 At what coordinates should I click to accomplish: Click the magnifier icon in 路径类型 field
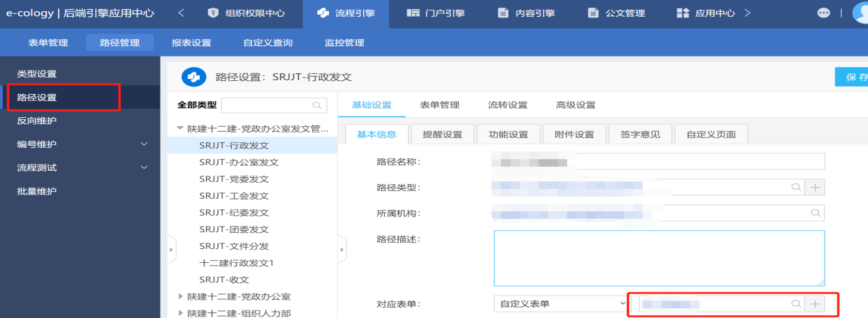click(795, 187)
